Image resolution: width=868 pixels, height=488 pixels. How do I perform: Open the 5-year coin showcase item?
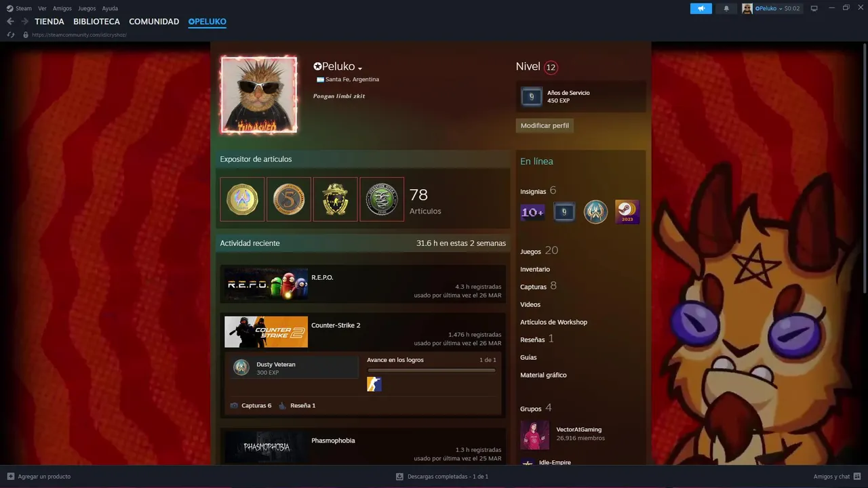[x=289, y=199]
